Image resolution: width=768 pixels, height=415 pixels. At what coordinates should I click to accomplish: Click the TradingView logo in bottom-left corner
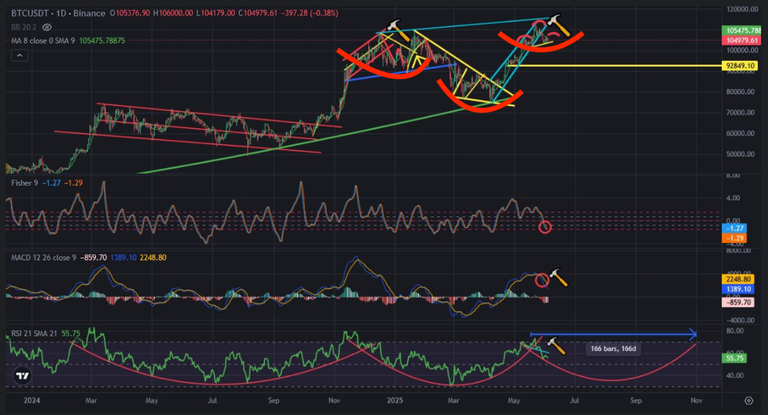[x=22, y=376]
